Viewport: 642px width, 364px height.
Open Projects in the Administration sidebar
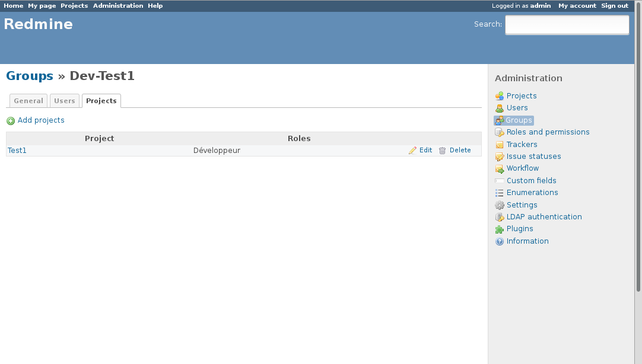(521, 95)
